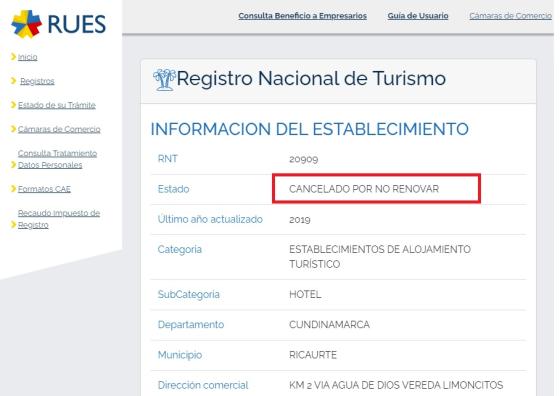Click the RNT value 20909
560x396 pixels.
tap(304, 159)
